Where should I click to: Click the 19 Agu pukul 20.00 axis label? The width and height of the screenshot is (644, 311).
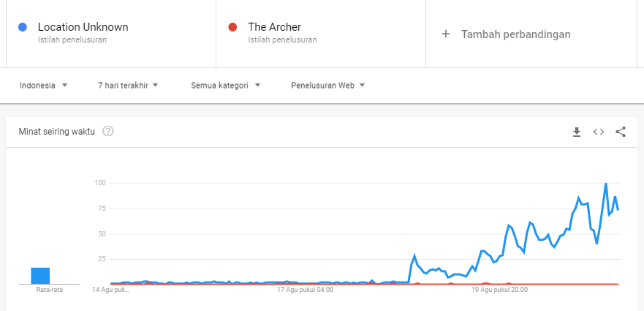(499, 290)
